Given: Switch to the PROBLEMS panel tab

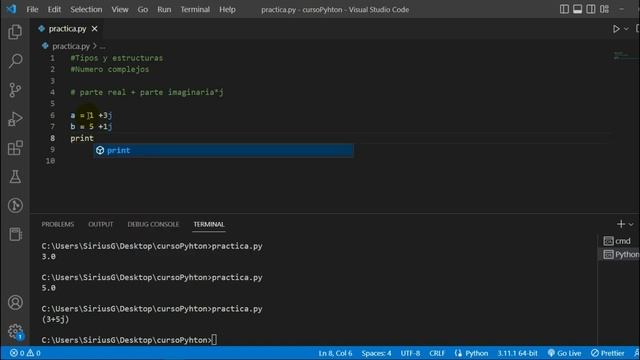Looking at the screenshot, I should pos(58,224).
